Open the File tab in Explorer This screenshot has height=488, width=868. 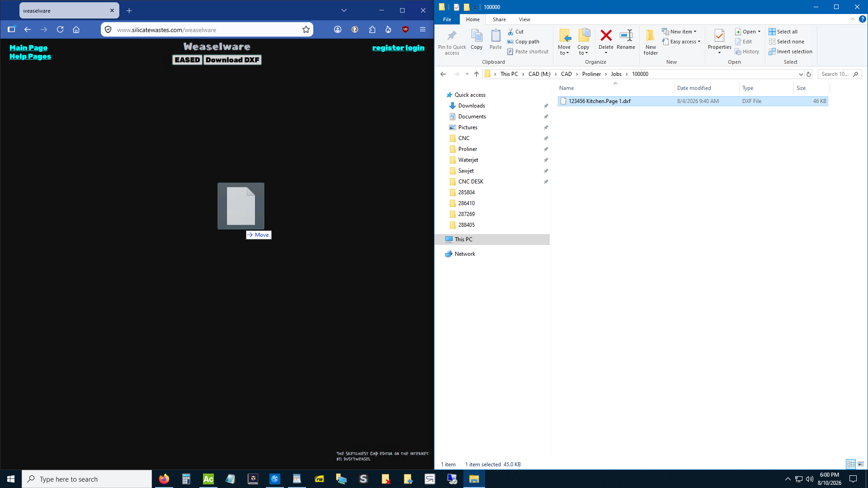point(447,19)
